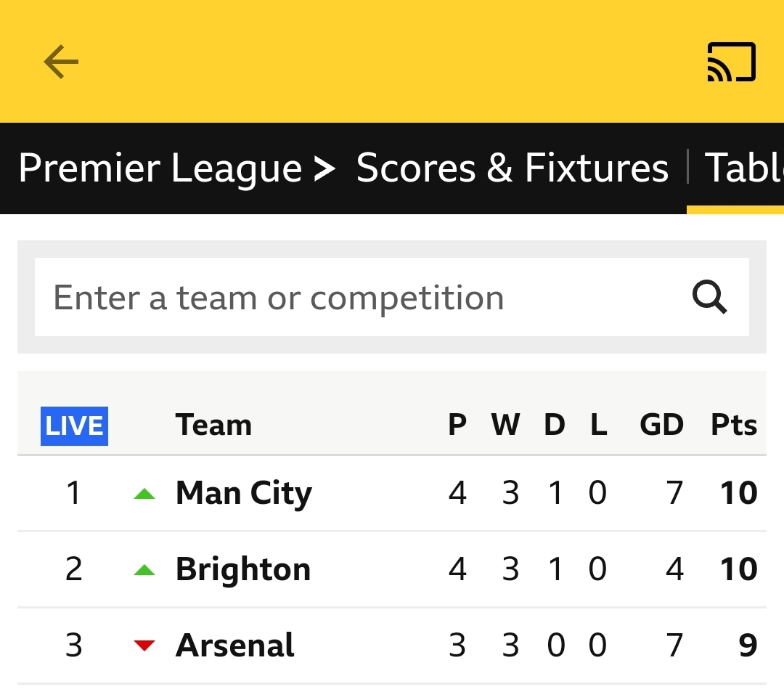Click the W column header
This screenshot has width=784, height=692.
[505, 425]
